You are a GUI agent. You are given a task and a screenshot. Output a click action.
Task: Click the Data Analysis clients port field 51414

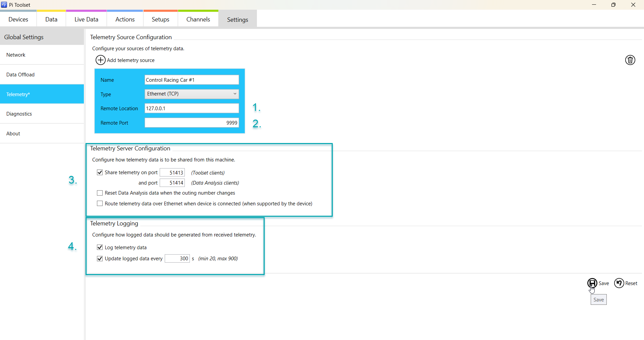point(172,183)
